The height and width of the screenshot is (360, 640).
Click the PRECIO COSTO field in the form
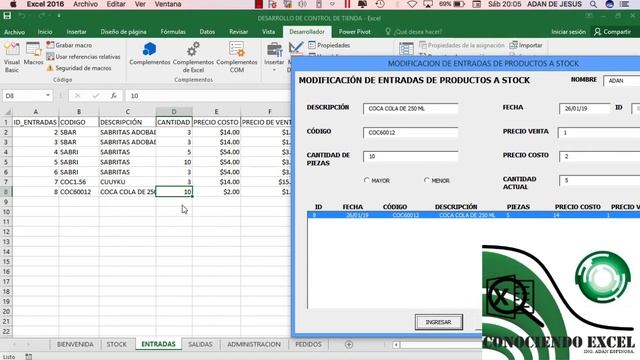(x=599, y=156)
